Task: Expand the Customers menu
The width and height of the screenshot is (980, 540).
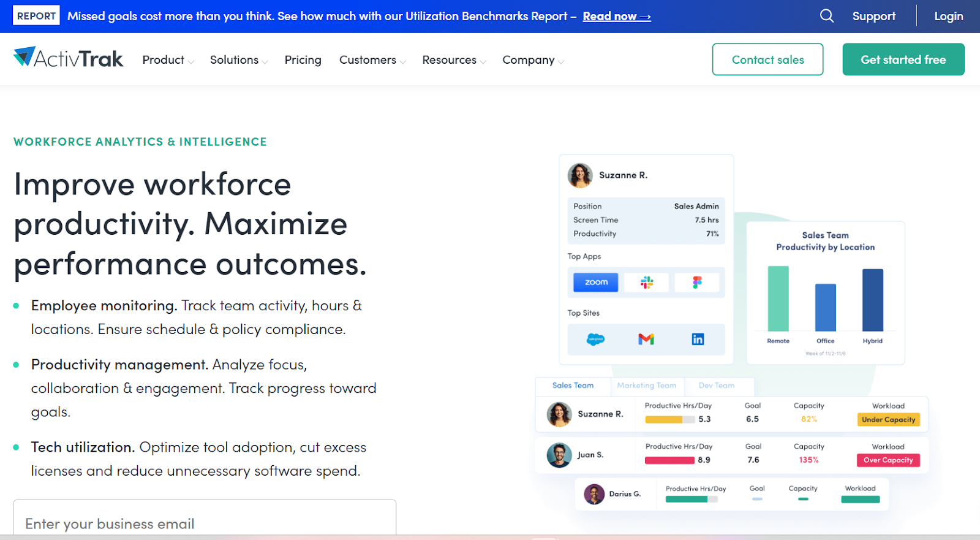Action: tap(372, 60)
